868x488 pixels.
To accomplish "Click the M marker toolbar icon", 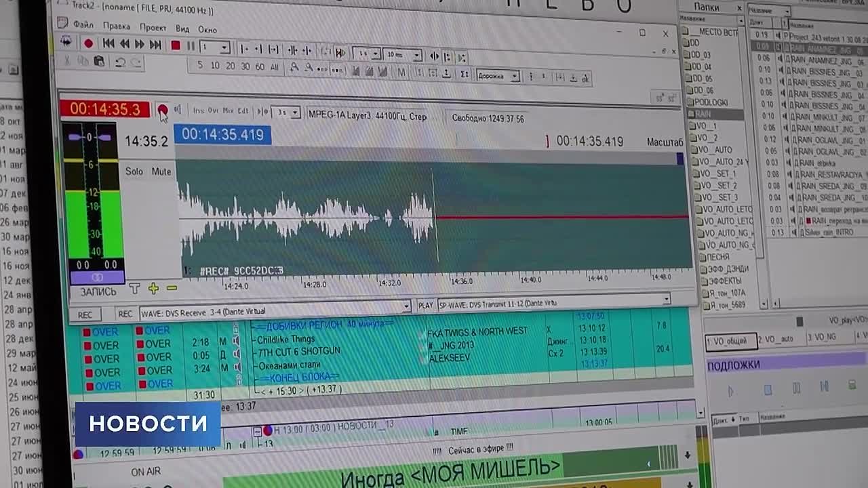I will [x=401, y=72].
